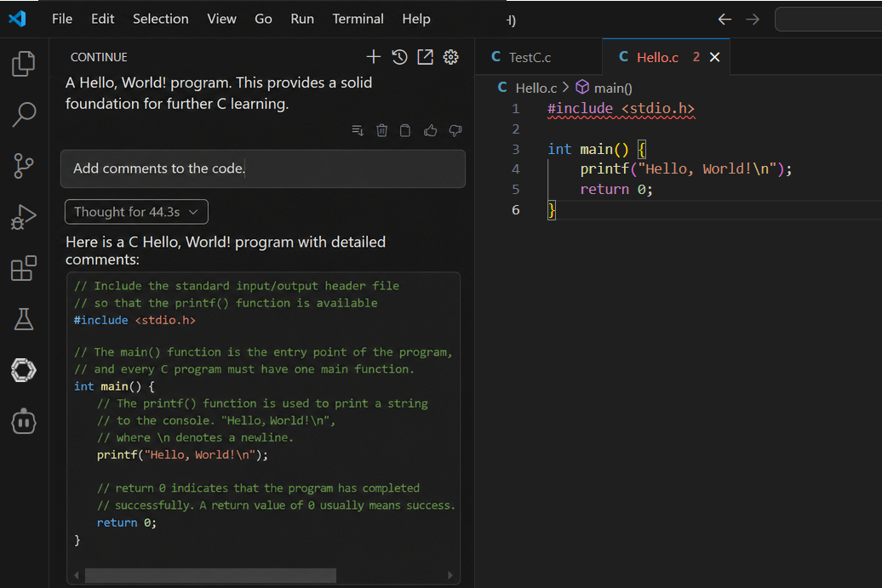
Task: Focus the "Add comments to the code." input box
Action: coord(263,168)
